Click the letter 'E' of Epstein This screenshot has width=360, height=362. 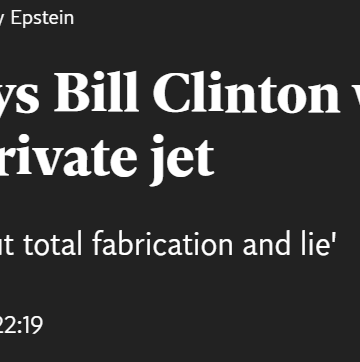pos(16,18)
